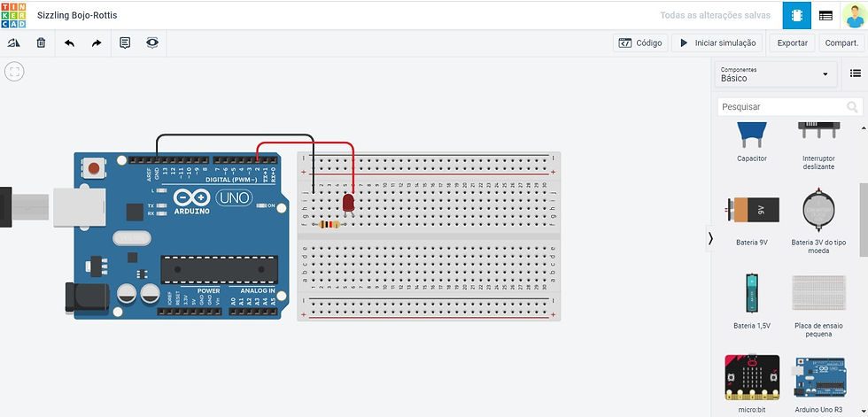Collapse the components panel arrow
Viewport: 868px width, 417px height.
[710, 238]
